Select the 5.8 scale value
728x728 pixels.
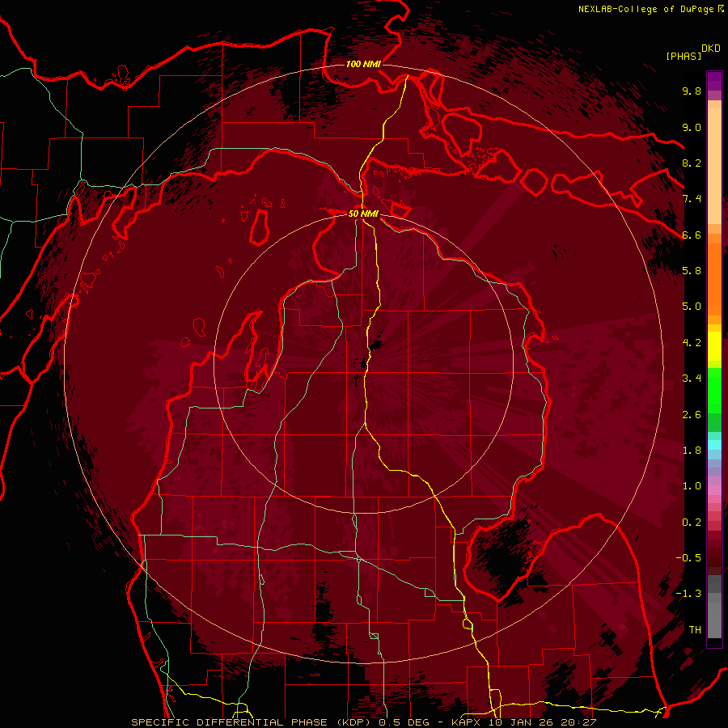(x=692, y=270)
